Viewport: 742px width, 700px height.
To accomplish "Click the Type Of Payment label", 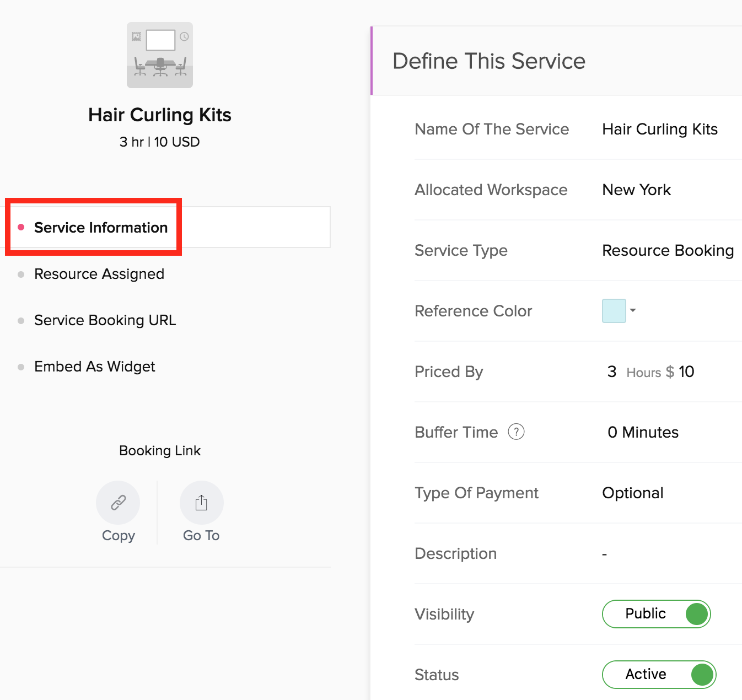I will tap(476, 493).
